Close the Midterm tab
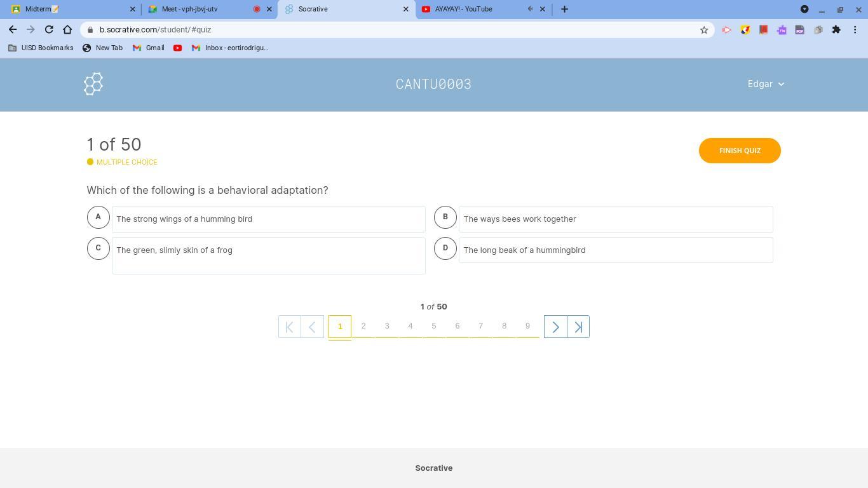The width and height of the screenshot is (868, 488). pos(133,9)
